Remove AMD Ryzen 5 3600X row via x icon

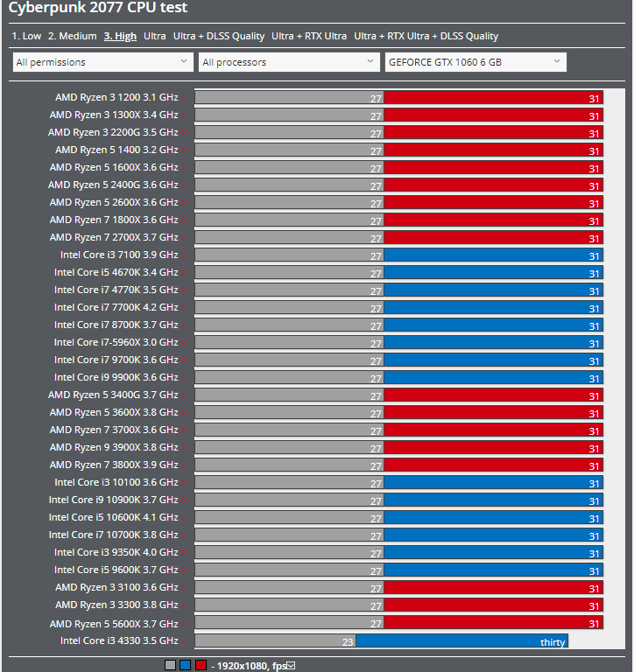pos(185,413)
